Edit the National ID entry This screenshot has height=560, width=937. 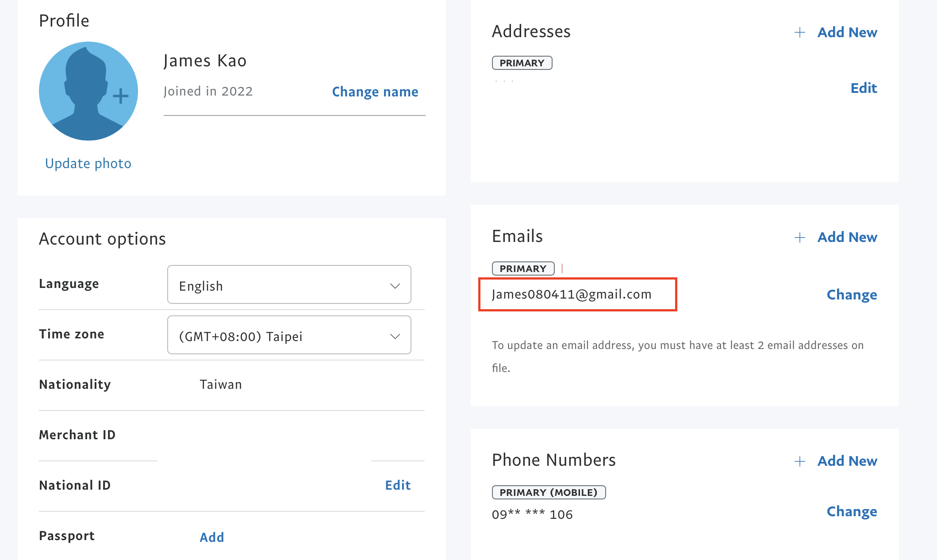398,485
